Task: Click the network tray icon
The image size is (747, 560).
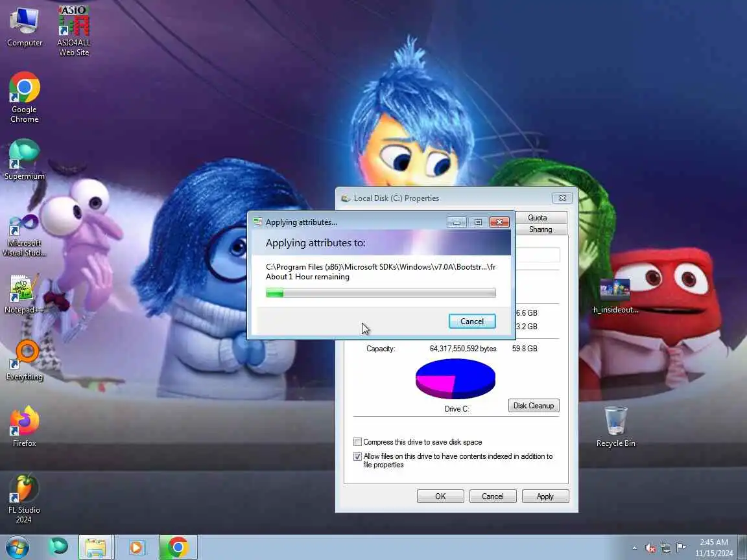Action: (666, 548)
